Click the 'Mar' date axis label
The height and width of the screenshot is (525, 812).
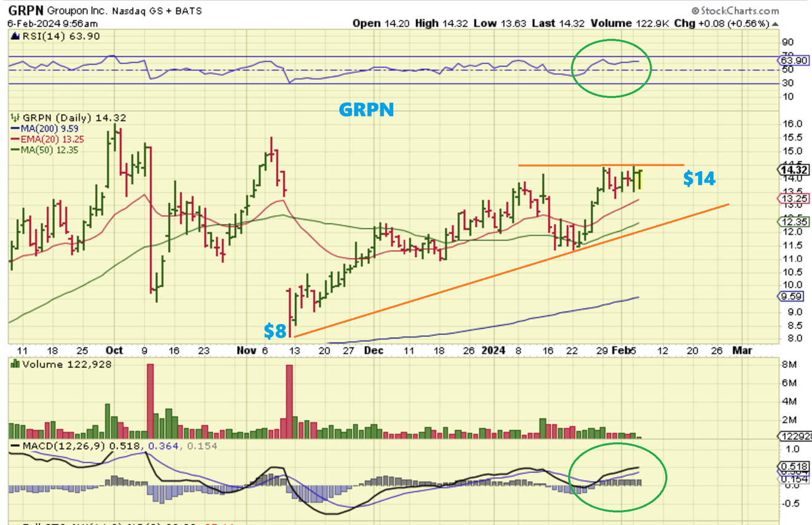point(743,351)
